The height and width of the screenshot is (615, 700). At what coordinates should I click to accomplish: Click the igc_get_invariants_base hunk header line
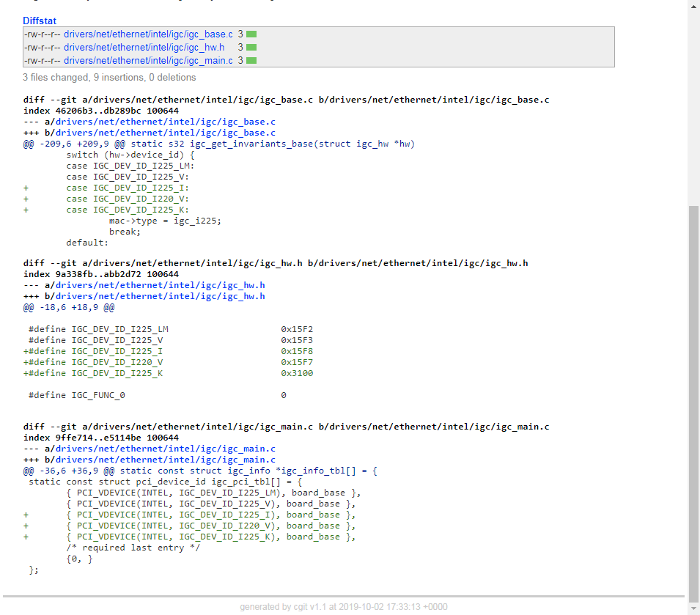(x=218, y=144)
